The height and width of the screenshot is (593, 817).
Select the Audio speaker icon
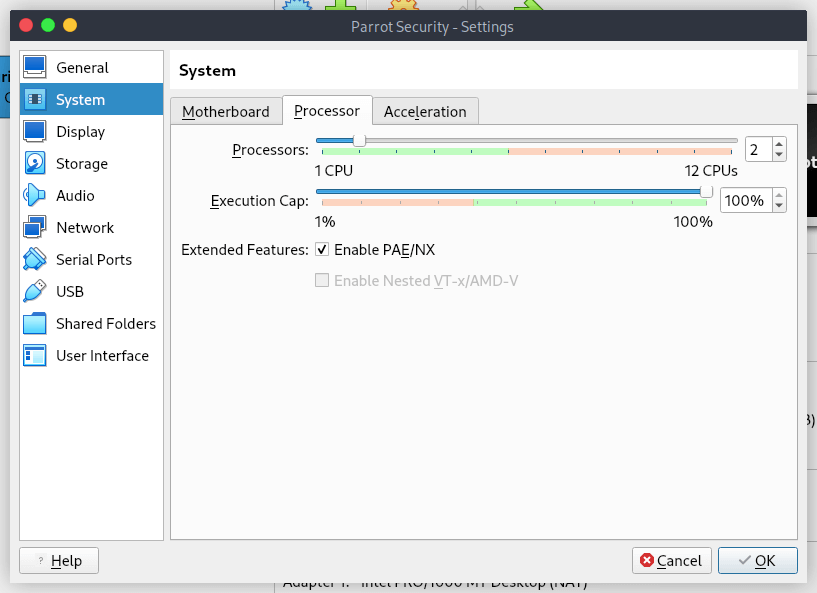tap(35, 196)
